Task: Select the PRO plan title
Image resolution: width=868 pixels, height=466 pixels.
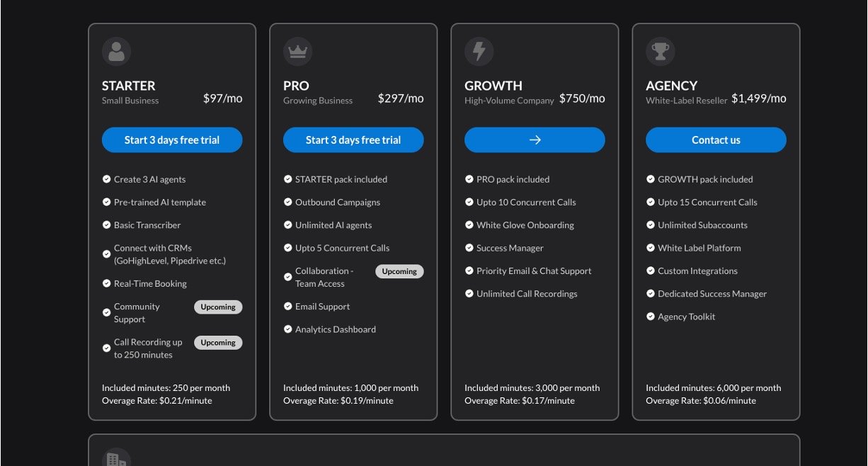Action: (x=296, y=86)
